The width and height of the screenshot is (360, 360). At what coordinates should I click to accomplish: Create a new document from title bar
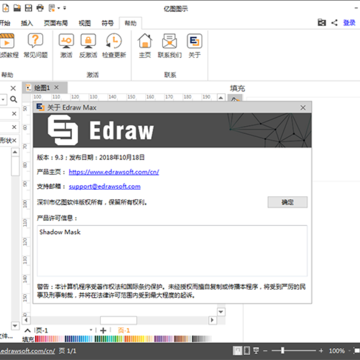point(5,8)
